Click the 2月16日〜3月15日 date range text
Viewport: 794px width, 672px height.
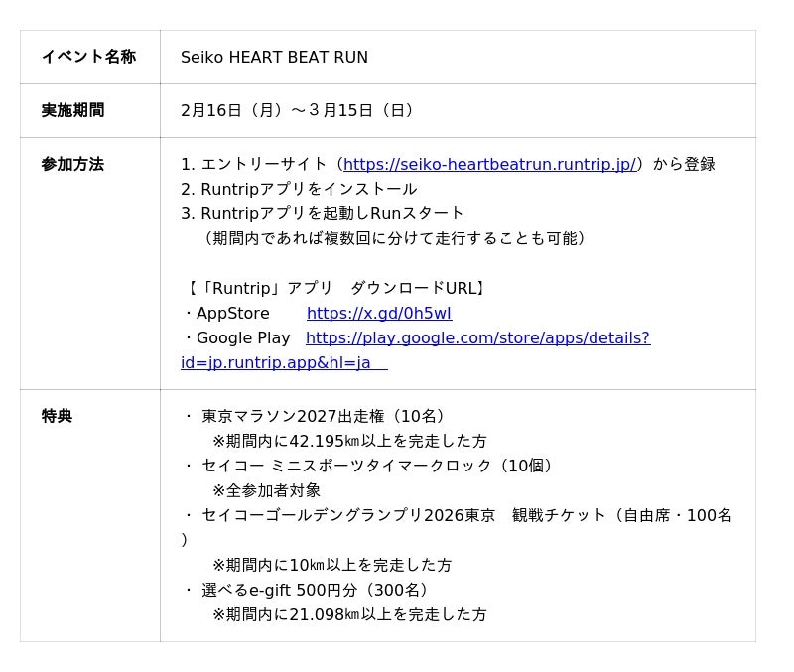click(299, 111)
